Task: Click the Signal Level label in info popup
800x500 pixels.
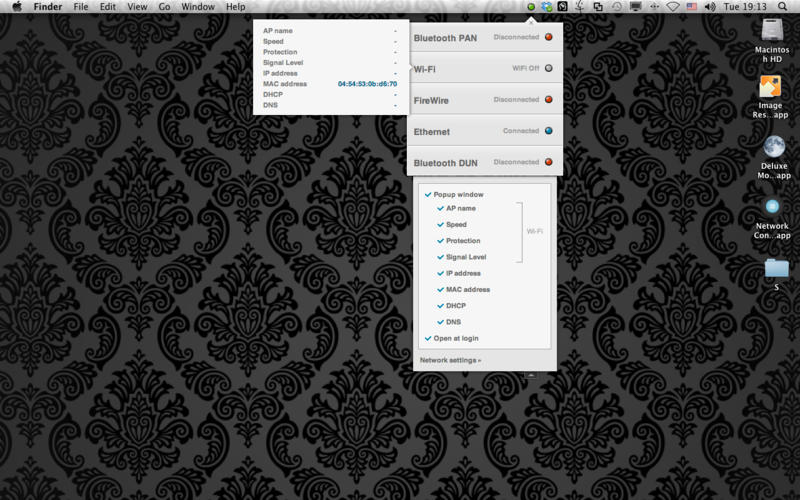Action: (x=283, y=63)
